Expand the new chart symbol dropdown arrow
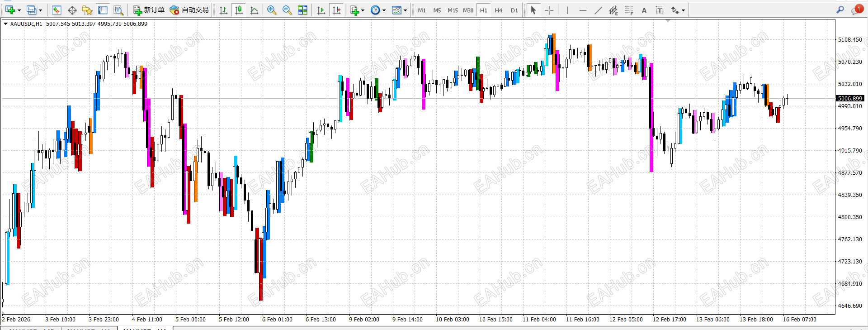The height and width of the screenshot is (330, 868). [19, 10]
